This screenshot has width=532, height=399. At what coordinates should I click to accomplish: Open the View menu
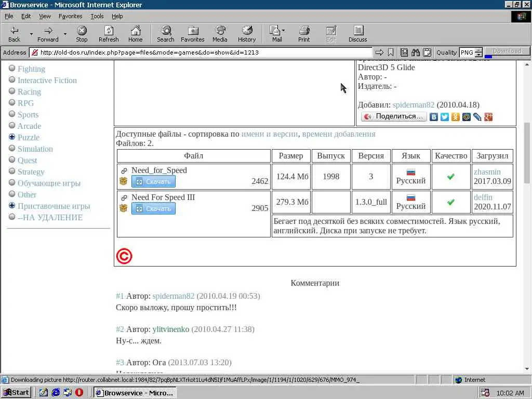(45, 16)
